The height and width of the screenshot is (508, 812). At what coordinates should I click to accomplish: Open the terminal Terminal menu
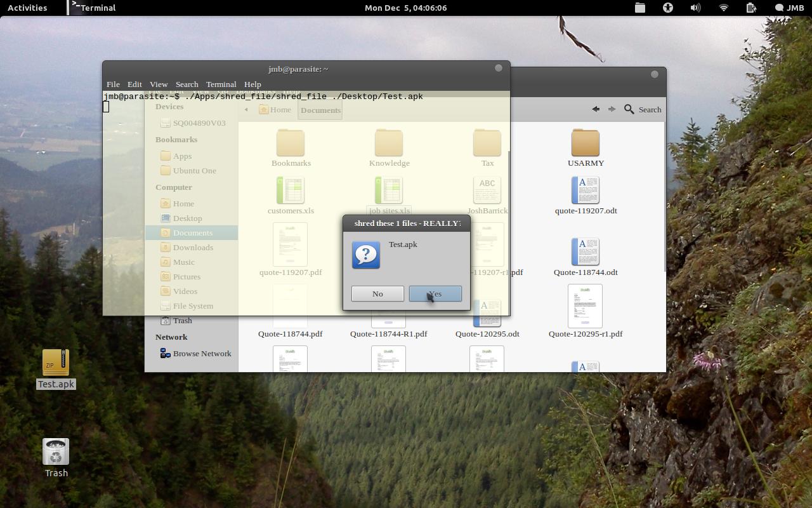[x=221, y=84]
